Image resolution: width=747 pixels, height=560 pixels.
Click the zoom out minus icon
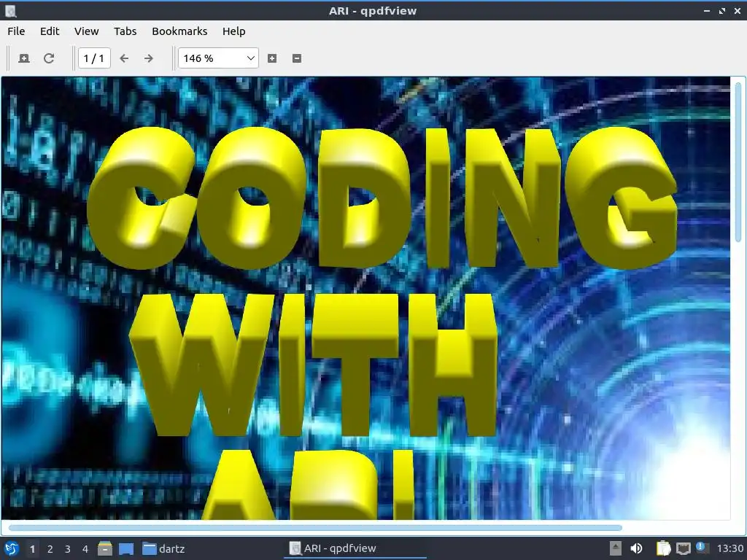297,58
